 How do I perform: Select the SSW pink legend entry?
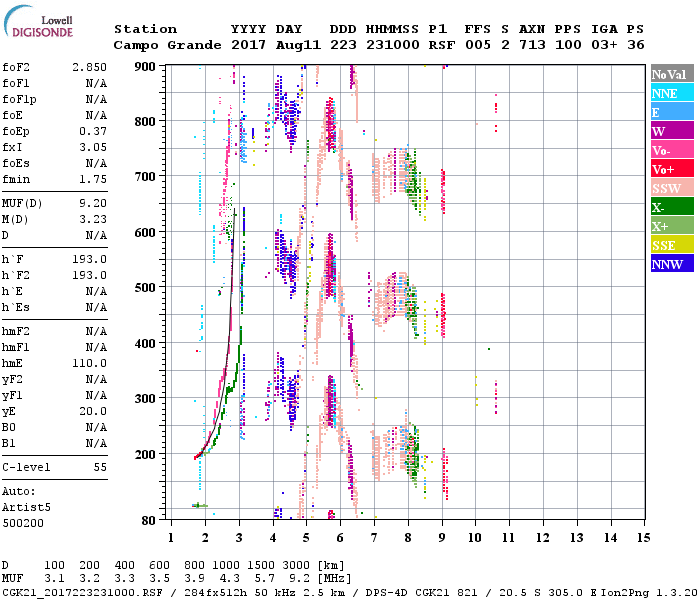click(668, 188)
